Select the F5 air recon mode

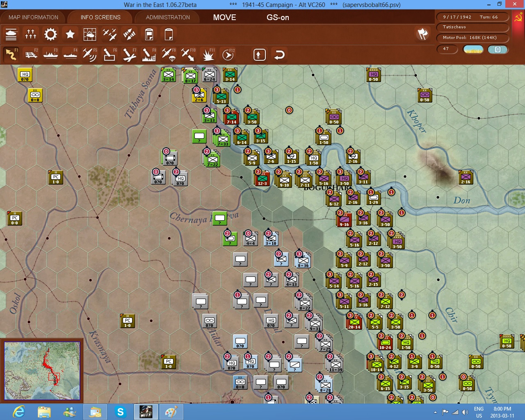click(x=90, y=55)
